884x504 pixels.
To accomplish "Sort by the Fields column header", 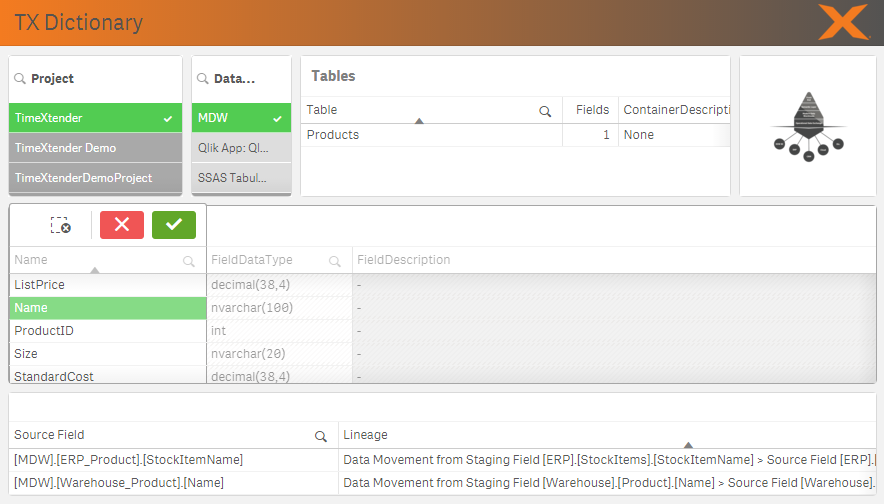I will point(592,110).
